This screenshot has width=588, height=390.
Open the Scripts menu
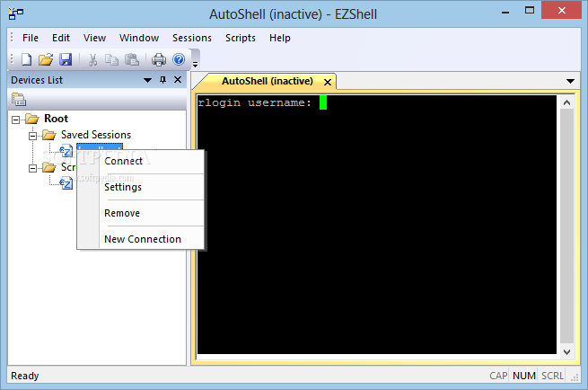click(241, 38)
